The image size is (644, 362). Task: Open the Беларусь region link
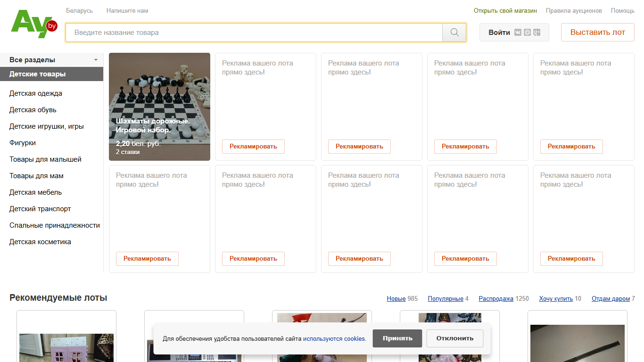(x=79, y=10)
